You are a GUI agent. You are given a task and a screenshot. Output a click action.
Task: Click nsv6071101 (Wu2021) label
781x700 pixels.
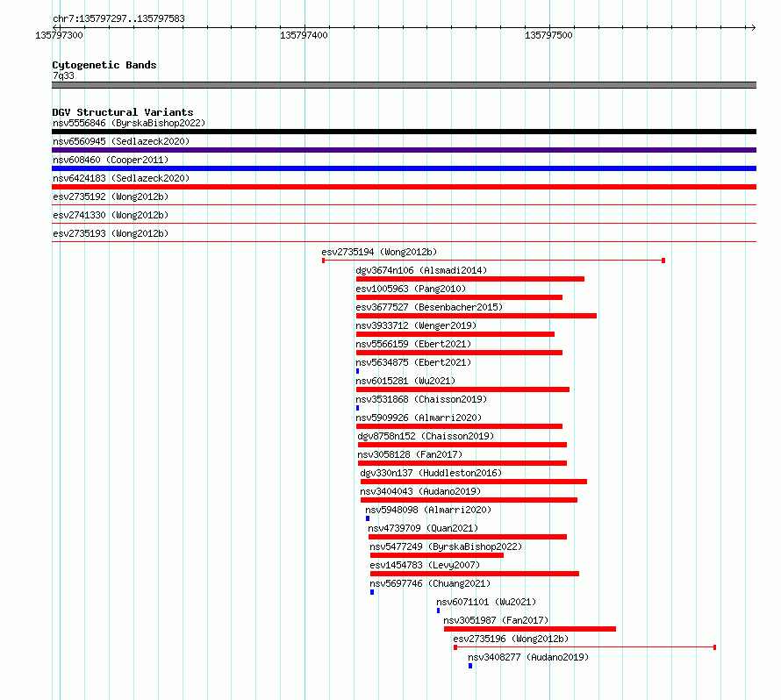pos(486,602)
